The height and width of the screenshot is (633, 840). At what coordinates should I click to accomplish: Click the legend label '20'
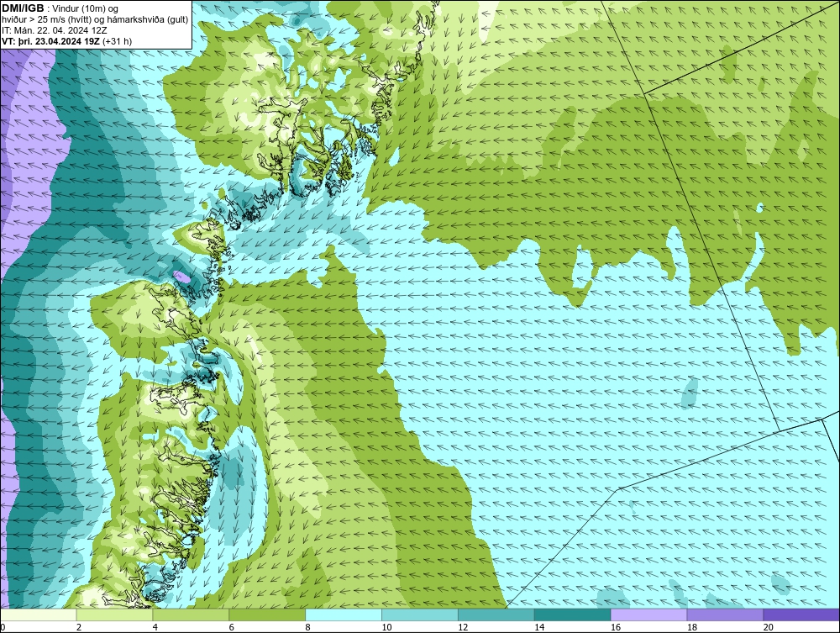769,627
